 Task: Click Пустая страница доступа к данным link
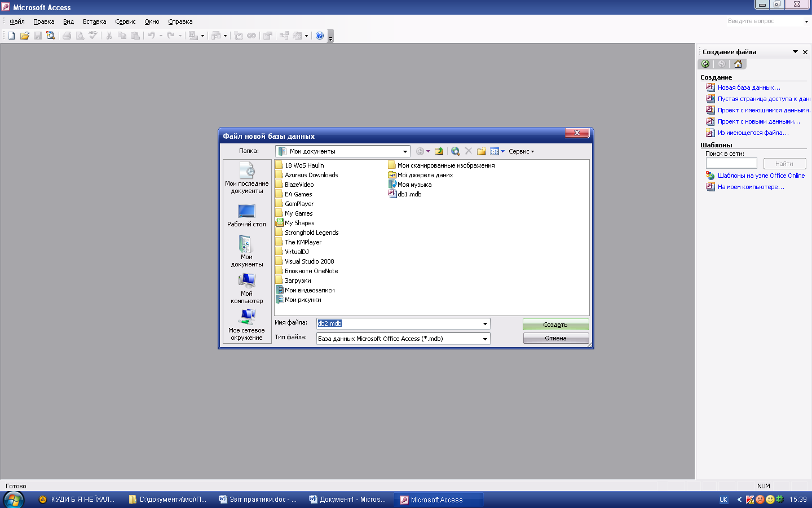[x=764, y=99]
